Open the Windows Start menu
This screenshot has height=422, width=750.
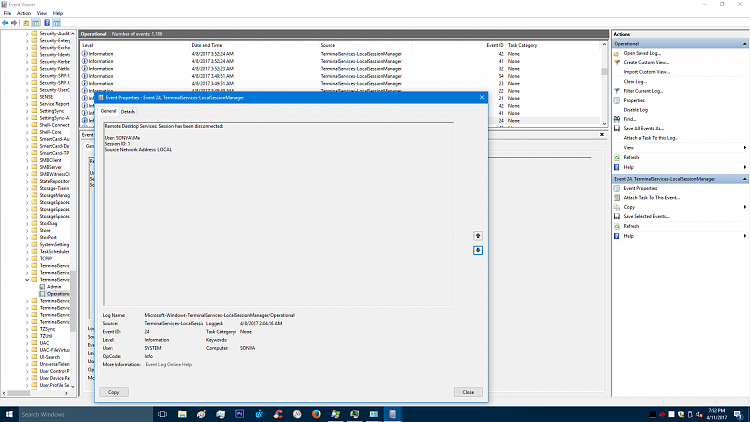pyautogui.click(x=9, y=414)
